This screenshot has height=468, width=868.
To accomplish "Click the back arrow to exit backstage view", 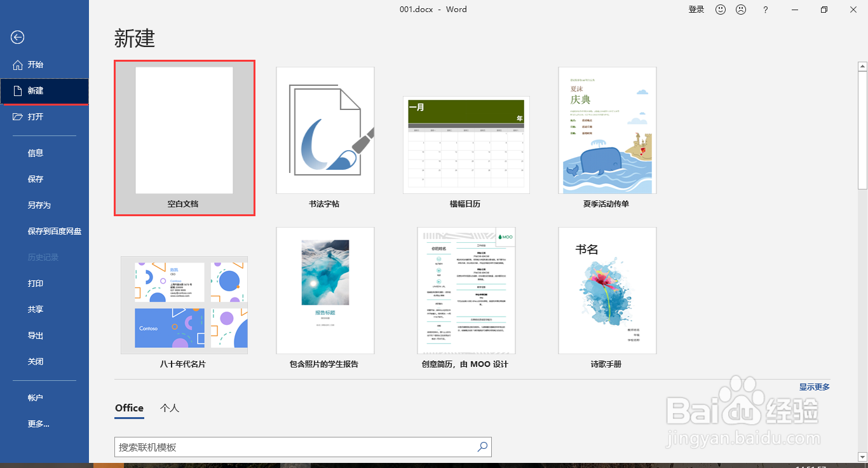I will click(17, 38).
